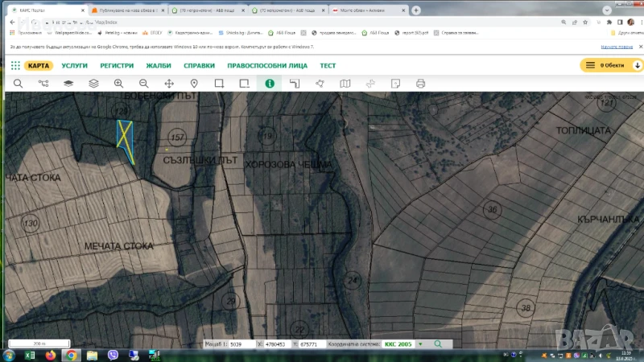Screen dimensions: 644x362
Task: Select the zoom in magnifier tool
Action: (119, 83)
